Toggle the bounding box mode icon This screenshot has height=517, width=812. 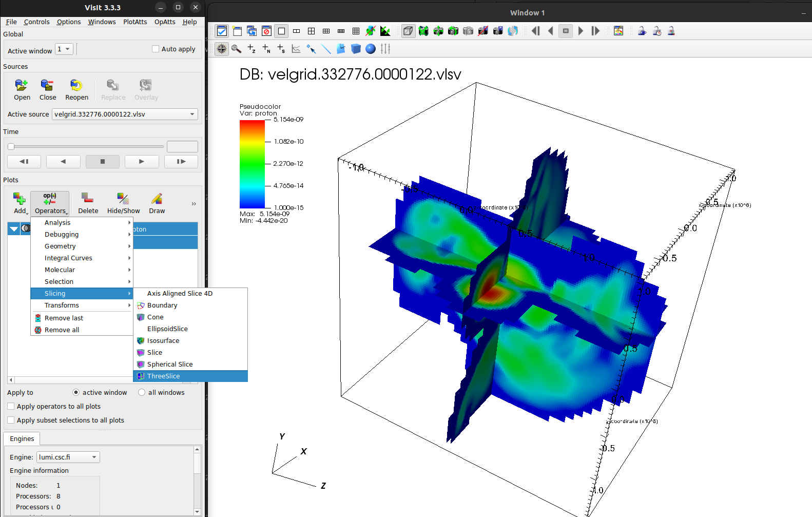click(x=408, y=31)
